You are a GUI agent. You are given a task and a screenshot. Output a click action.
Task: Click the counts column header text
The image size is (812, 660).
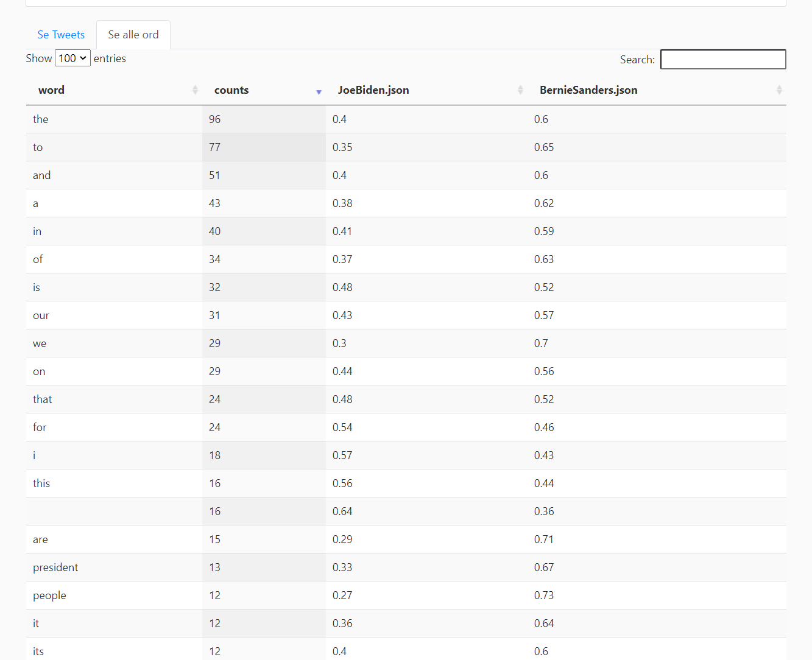pos(231,90)
